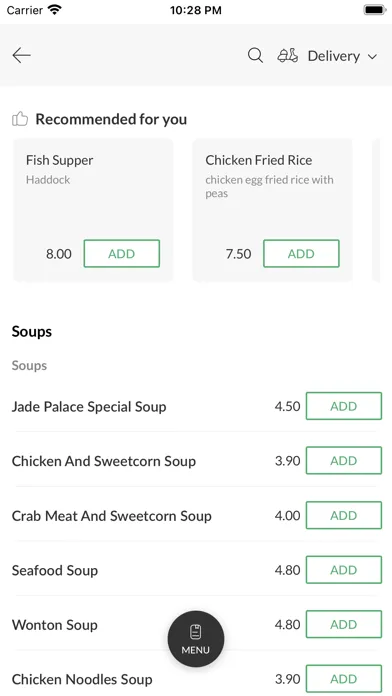
Task: Add Chicken And Sweetcorn Soup
Action: pyautogui.click(x=344, y=460)
